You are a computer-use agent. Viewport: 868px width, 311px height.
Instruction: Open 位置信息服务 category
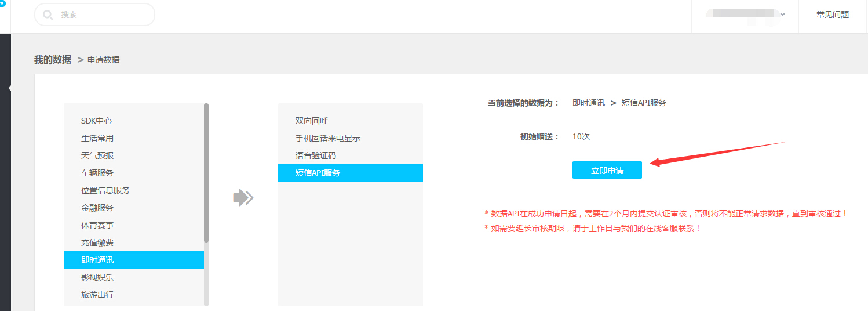pos(105,190)
